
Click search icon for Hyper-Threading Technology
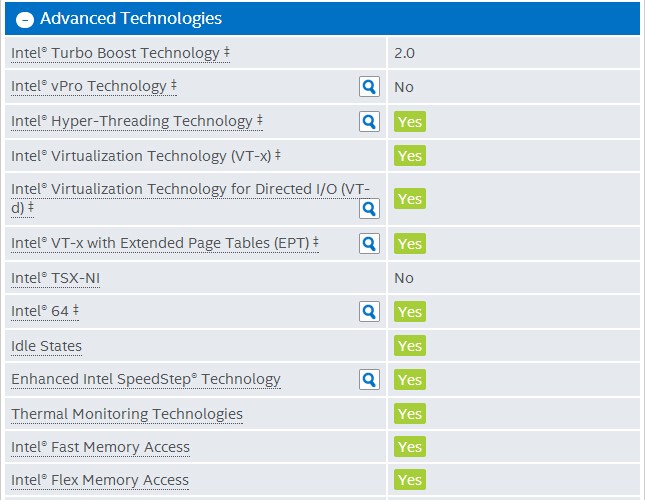point(369,122)
